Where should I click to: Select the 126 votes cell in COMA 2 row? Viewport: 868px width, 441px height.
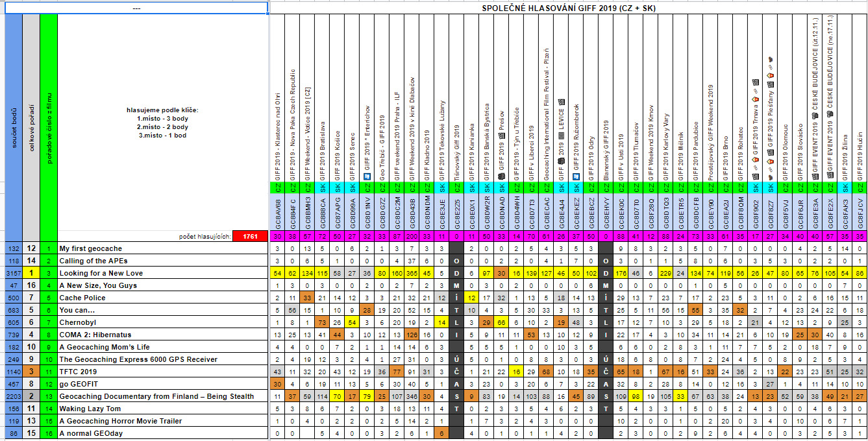pyautogui.click(x=412, y=335)
